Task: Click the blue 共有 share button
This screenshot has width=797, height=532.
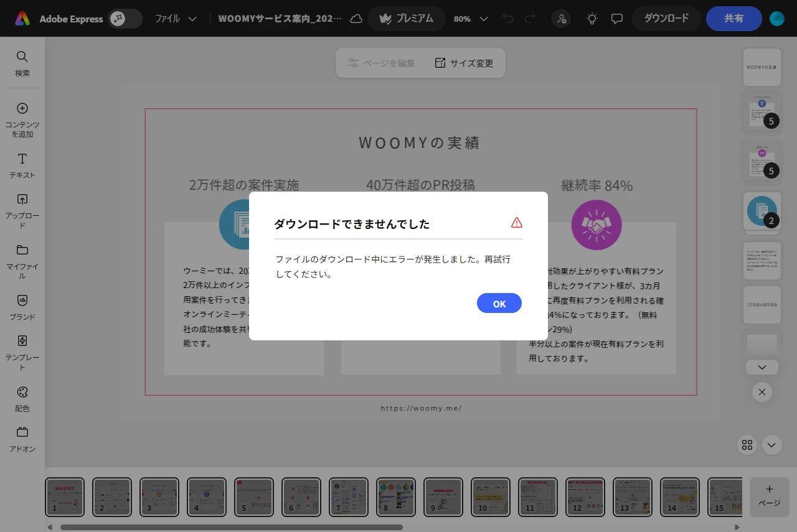Action: click(x=734, y=19)
